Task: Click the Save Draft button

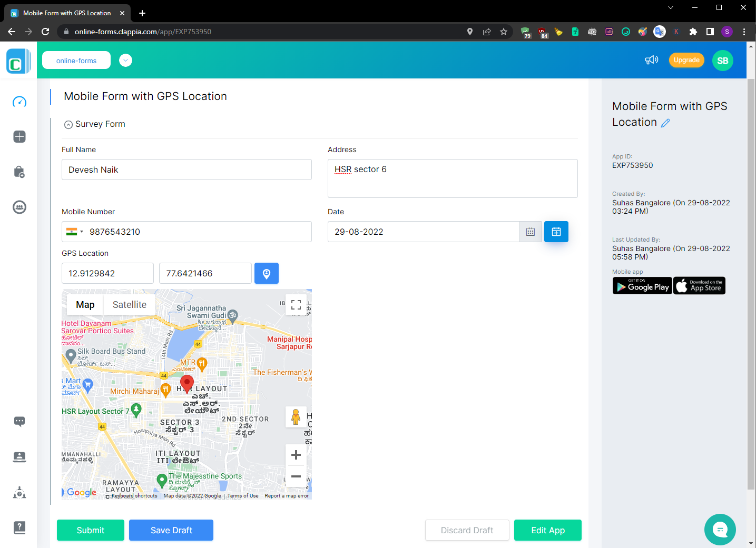Action: (x=171, y=530)
